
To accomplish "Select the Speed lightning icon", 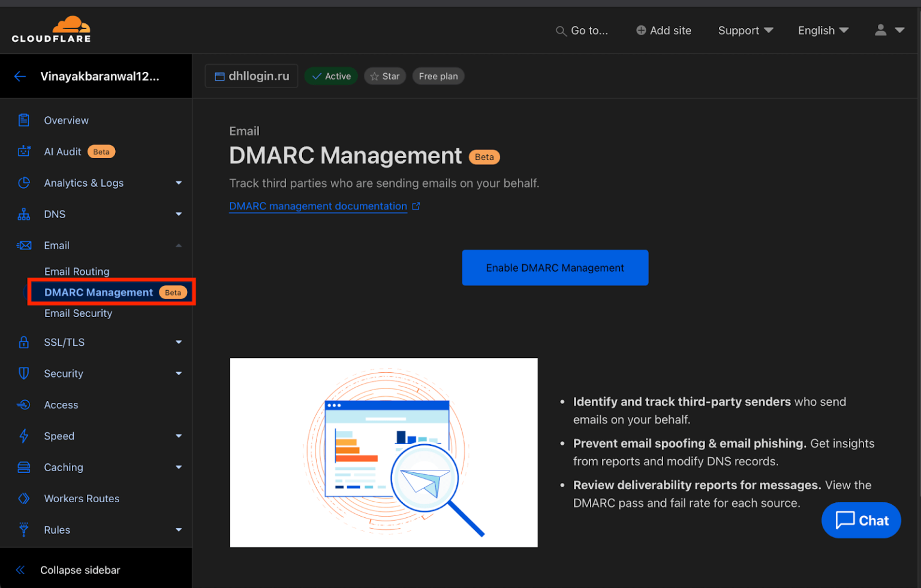I will [23, 436].
